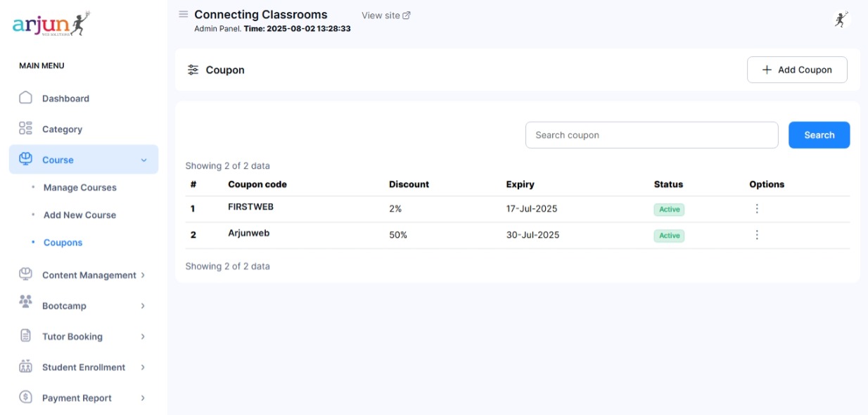Viewport: 868px width, 415px height.
Task: Open Manage Courses submenu item
Action: (x=79, y=188)
